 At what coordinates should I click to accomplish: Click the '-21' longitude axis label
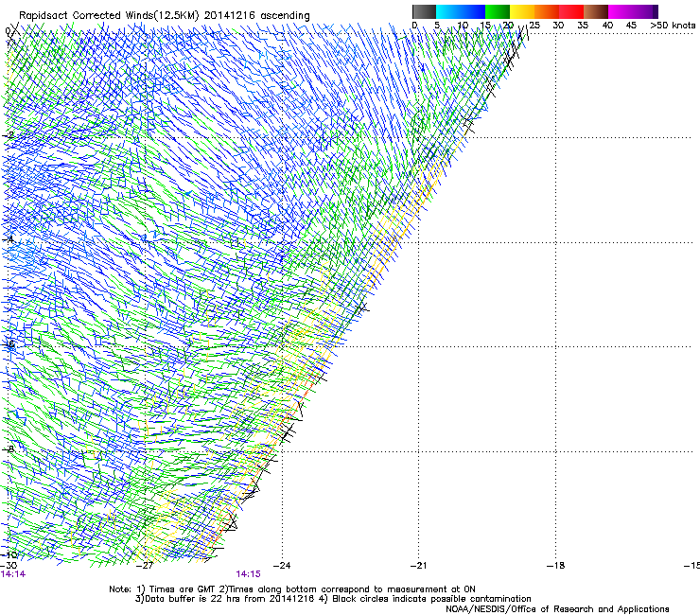pyautogui.click(x=418, y=566)
